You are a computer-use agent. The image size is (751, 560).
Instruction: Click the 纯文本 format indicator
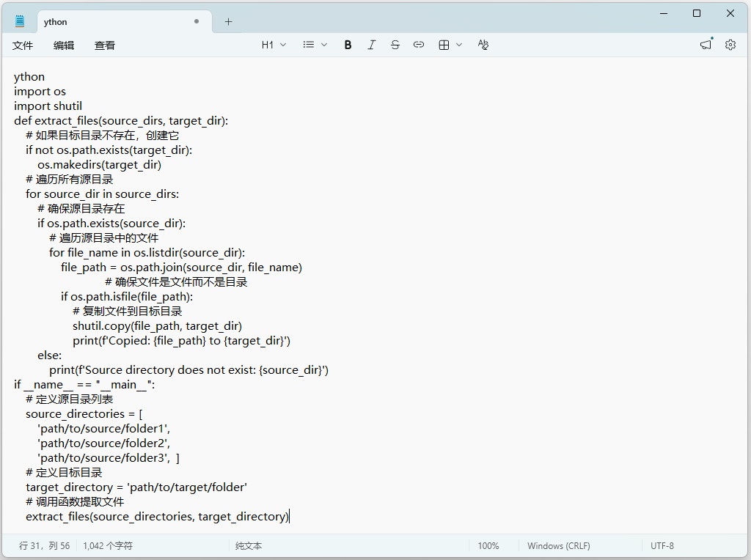[x=249, y=546]
